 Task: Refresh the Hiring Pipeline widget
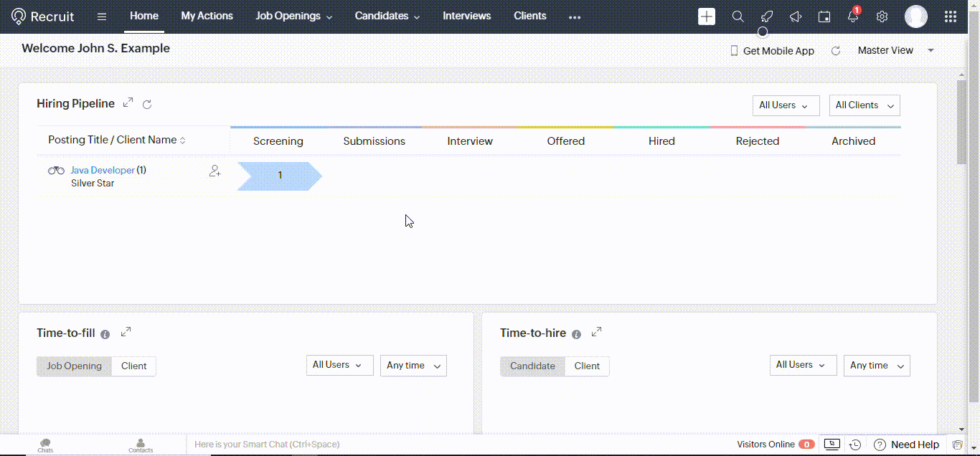coord(147,105)
